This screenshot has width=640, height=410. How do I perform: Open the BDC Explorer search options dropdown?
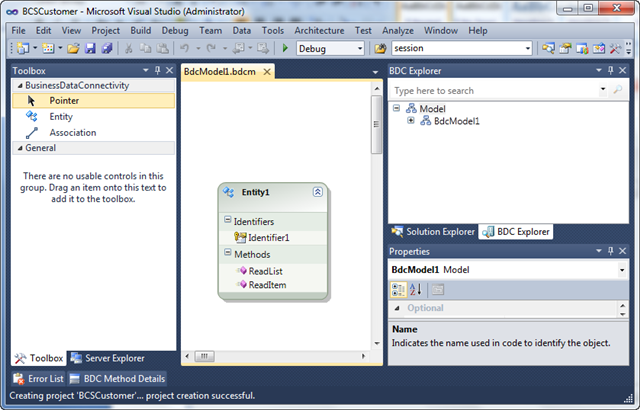[603, 89]
